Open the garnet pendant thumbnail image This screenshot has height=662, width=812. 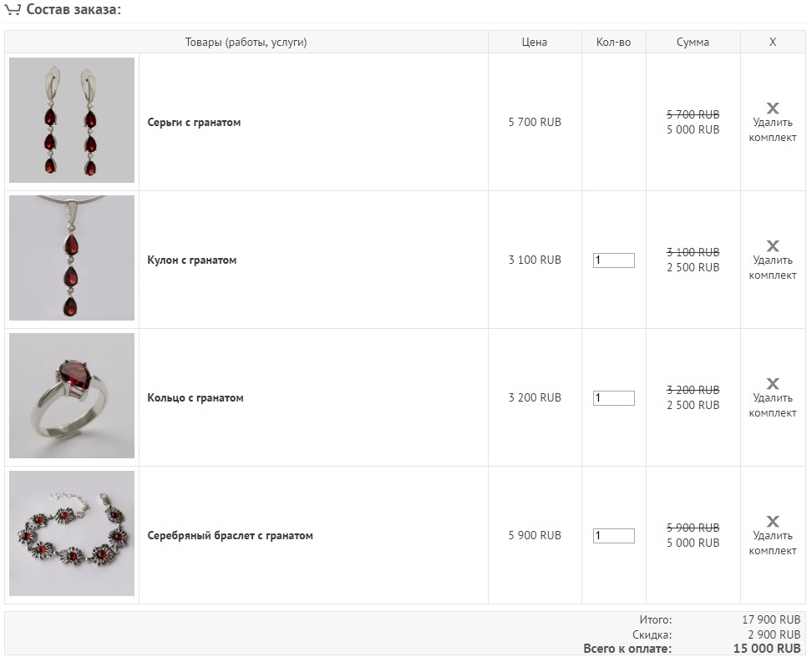[x=72, y=258]
